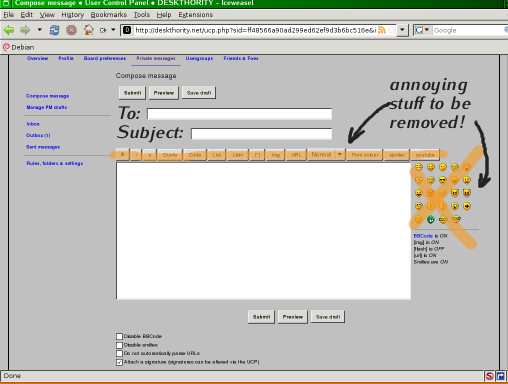
Task: Insert the green-faced smiley
Action: click(431, 219)
